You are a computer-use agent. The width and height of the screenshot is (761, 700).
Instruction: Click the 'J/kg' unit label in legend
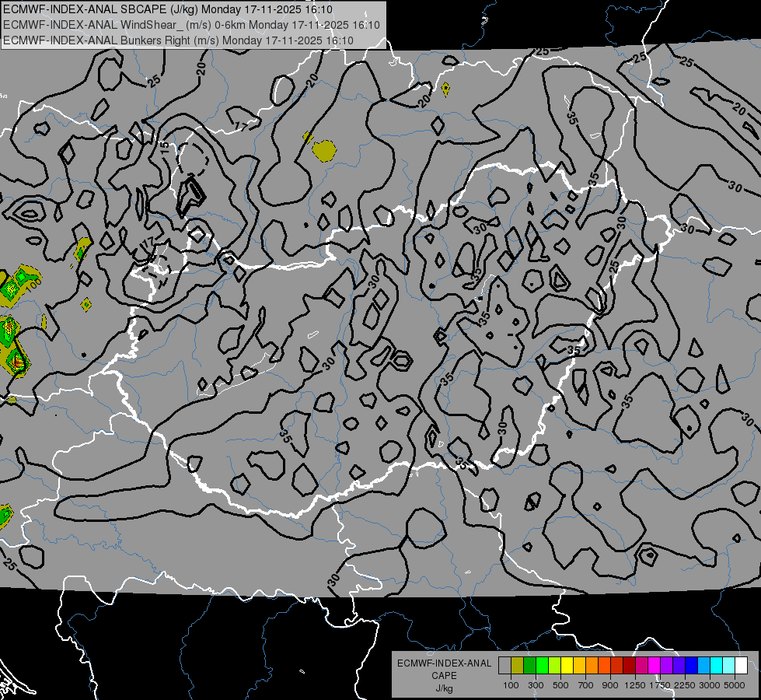[444, 688]
